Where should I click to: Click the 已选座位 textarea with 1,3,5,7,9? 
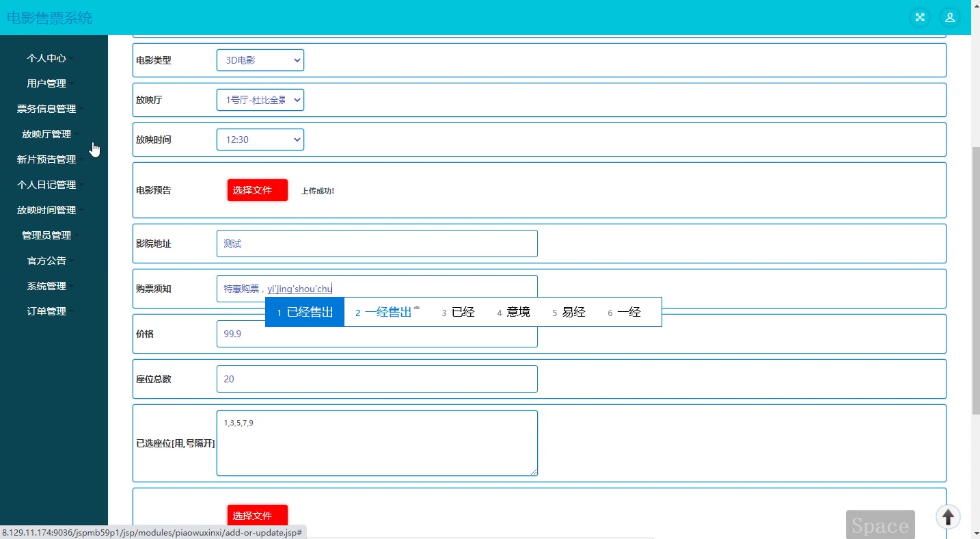click(x=377, y=443)
